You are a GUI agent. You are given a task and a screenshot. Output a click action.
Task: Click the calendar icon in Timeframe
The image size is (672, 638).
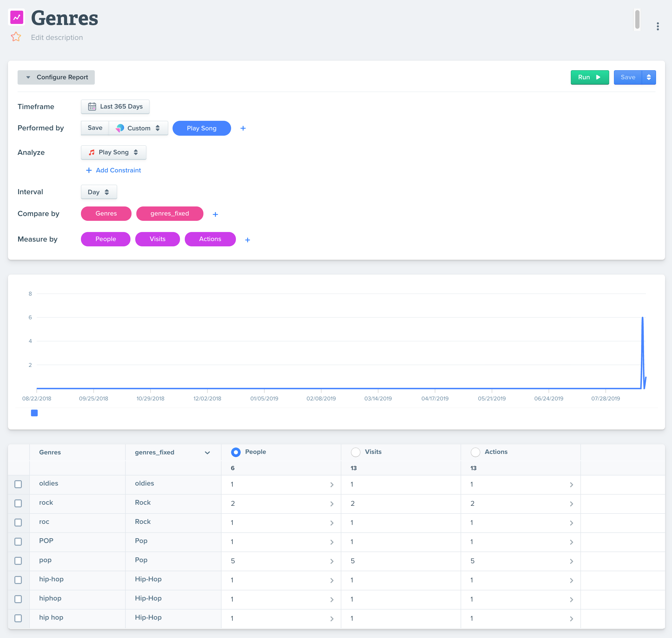(92, 106)
